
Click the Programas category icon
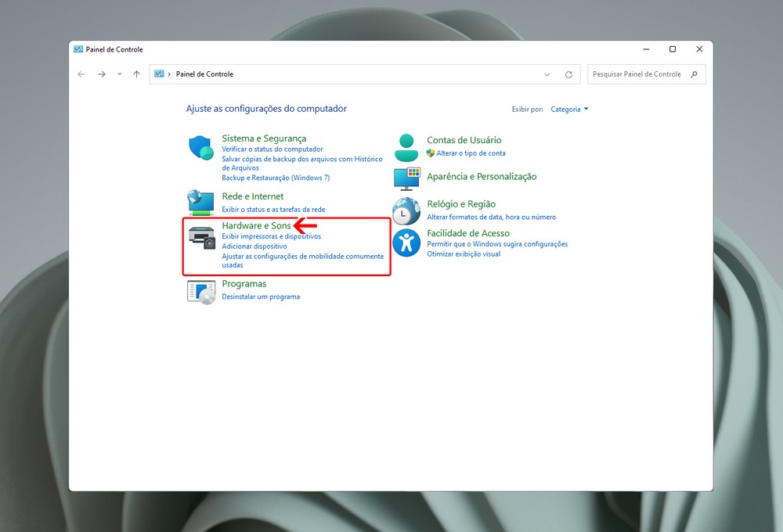[x=201, y=291]
